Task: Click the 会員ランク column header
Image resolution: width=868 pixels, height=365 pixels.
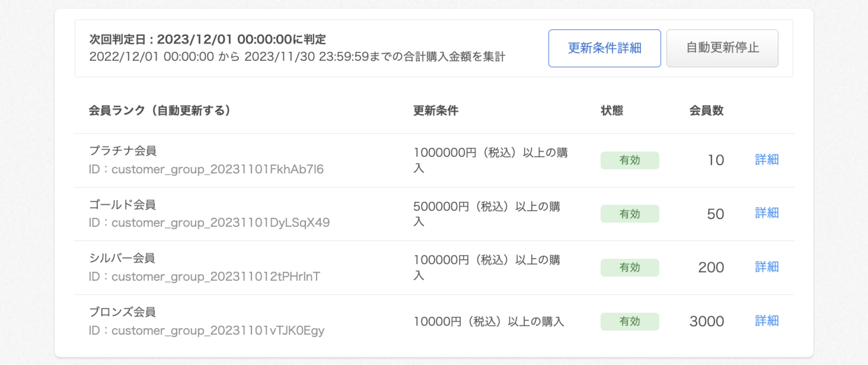Action: [x=161, y=110]
